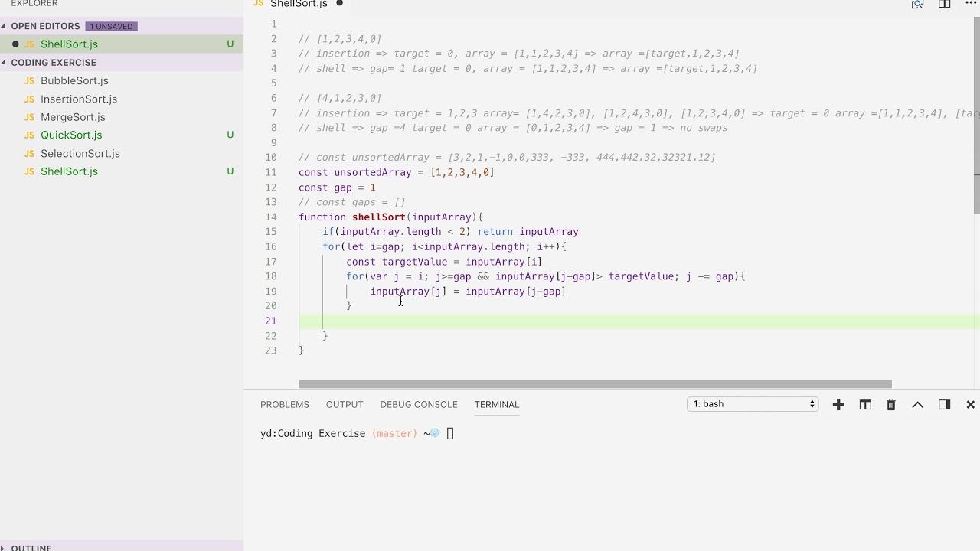Collapse the Open Editors section
This screenshot has width=980, height=551.
click(x=4, y=26)
